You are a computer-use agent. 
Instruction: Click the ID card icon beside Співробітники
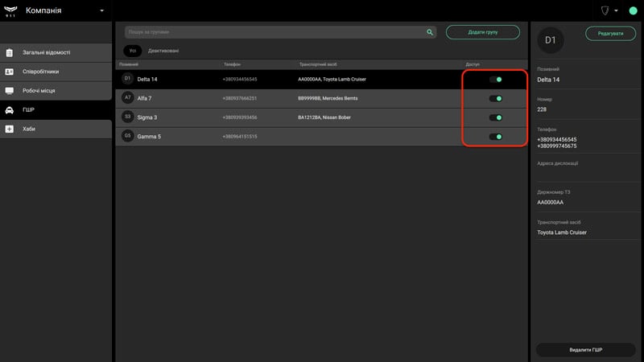click(10, 72)
